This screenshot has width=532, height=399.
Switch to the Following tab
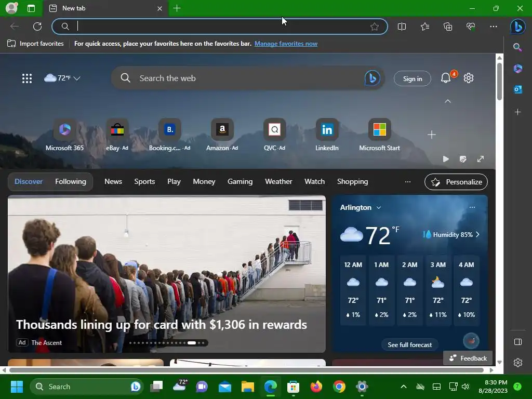pos(71,181)
